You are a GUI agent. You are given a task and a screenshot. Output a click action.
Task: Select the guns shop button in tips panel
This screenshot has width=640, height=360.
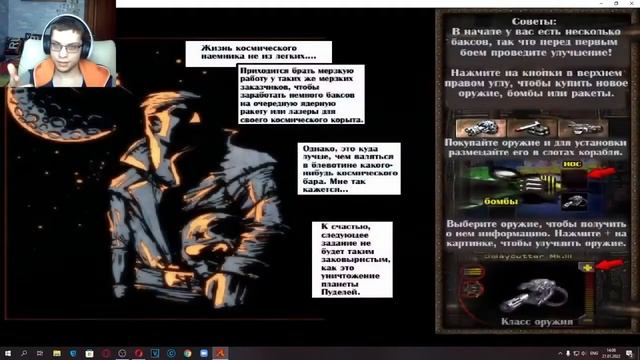pos(481,128)
